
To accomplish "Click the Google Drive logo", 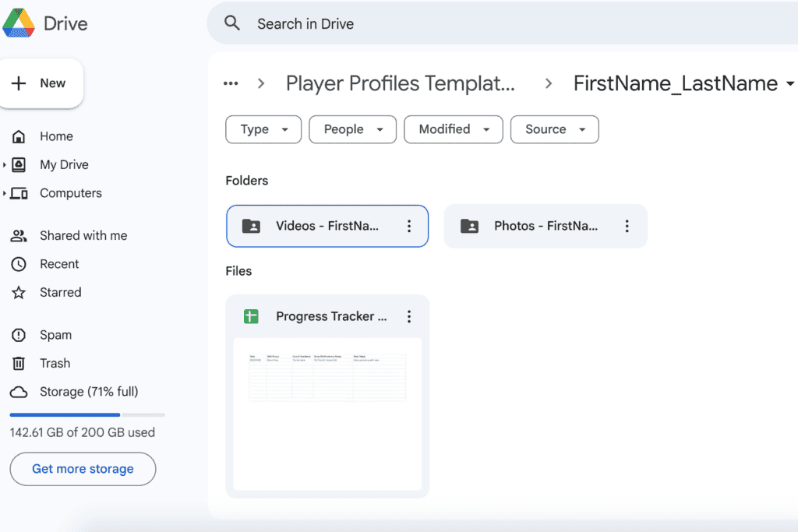I will point(19,23).
